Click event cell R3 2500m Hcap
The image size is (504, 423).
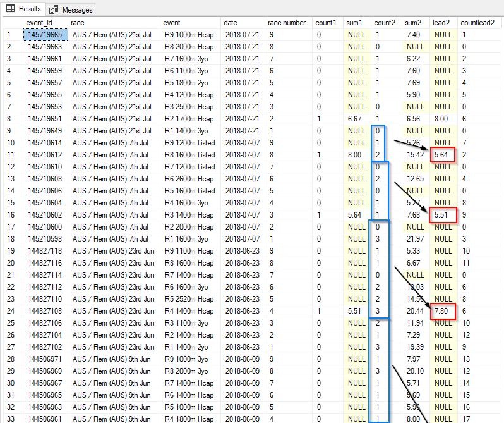(190, 107)
